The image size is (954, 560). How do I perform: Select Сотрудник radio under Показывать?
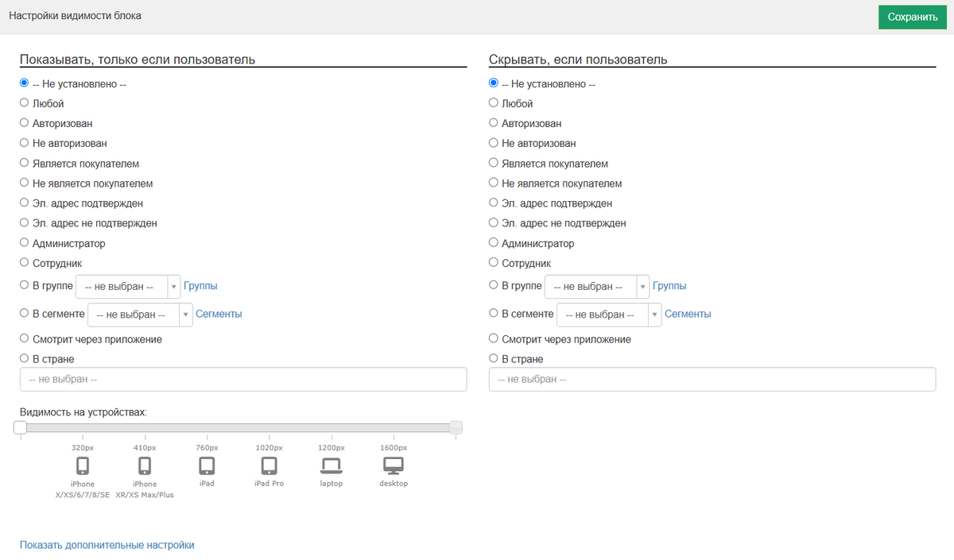(24, 262)
